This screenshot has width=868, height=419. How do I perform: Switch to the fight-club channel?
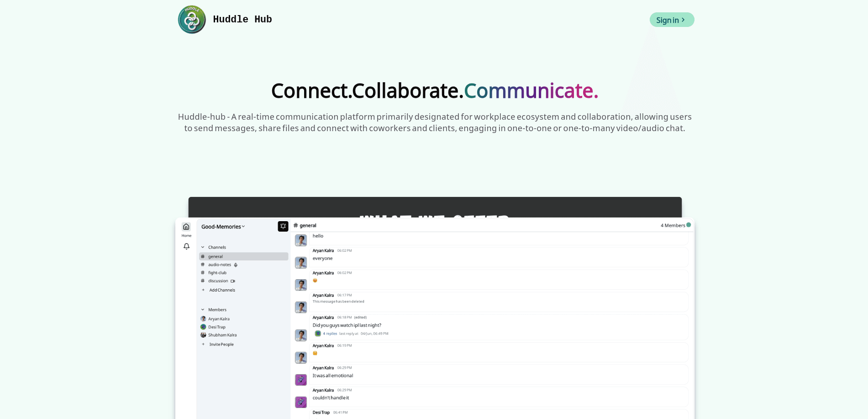[217, 272]
